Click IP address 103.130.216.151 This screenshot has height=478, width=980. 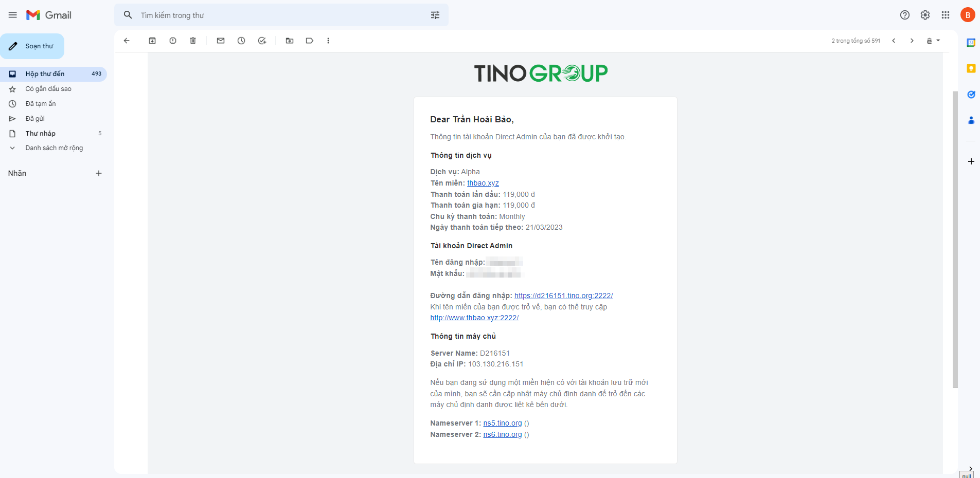(x=495, y=364)
